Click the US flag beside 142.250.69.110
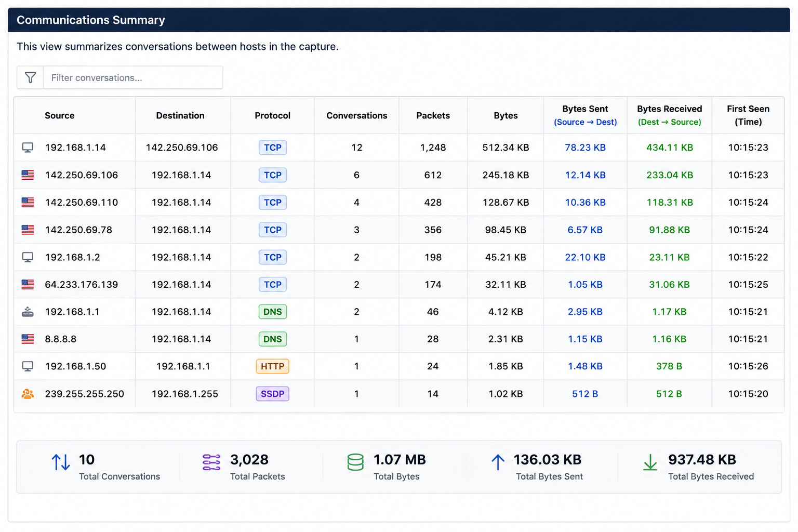 28,202
